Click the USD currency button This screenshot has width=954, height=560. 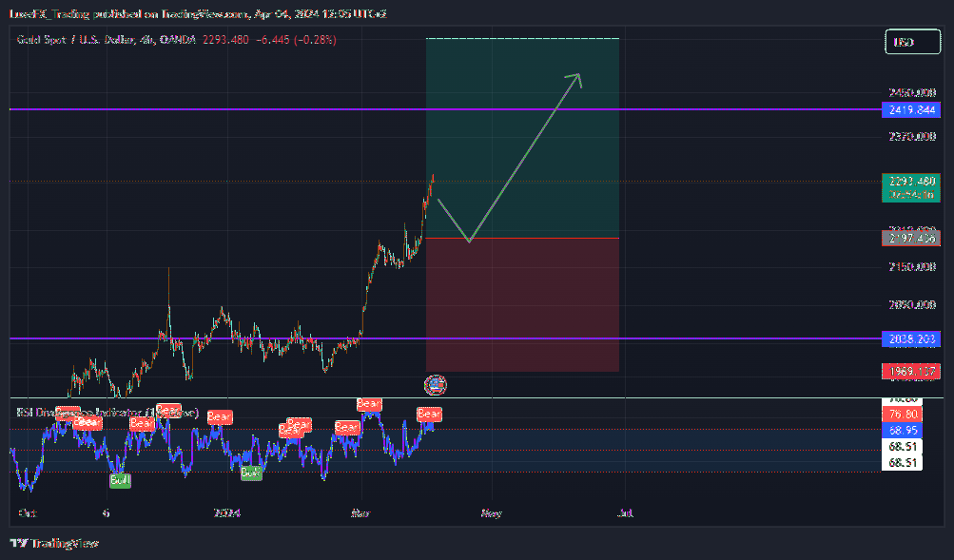[x=912, y=42]
